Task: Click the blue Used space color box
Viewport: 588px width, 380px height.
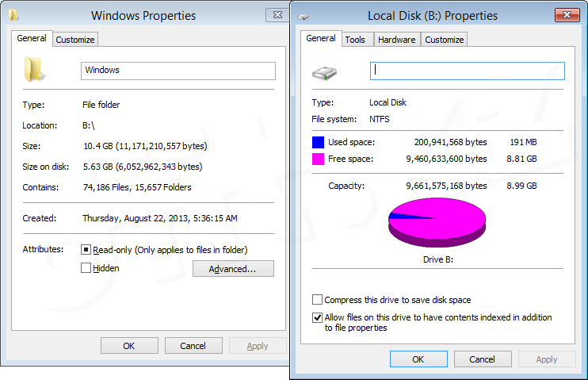Action: pyautogui.click(x=318, y=142)
